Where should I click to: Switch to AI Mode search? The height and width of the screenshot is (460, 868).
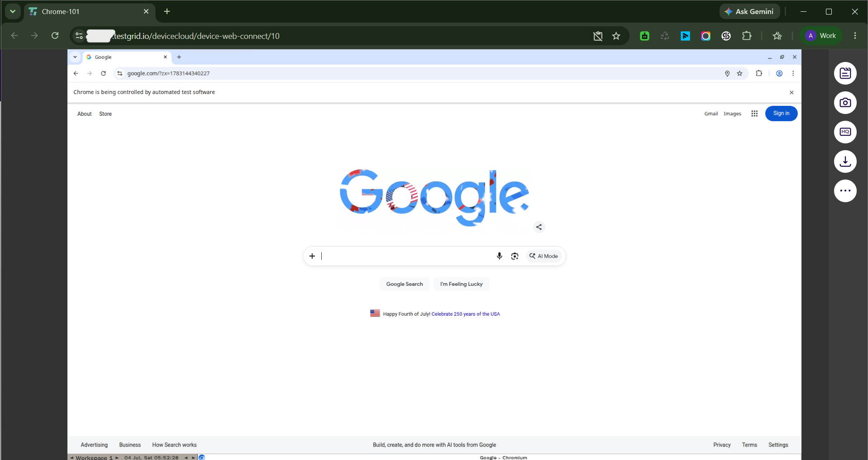[x=544, y=256]
